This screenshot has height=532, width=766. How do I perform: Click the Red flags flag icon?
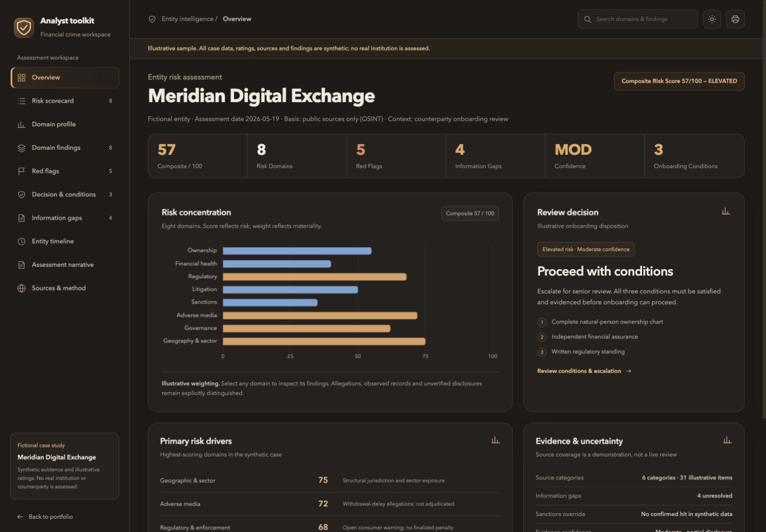(x=21, y=171)
